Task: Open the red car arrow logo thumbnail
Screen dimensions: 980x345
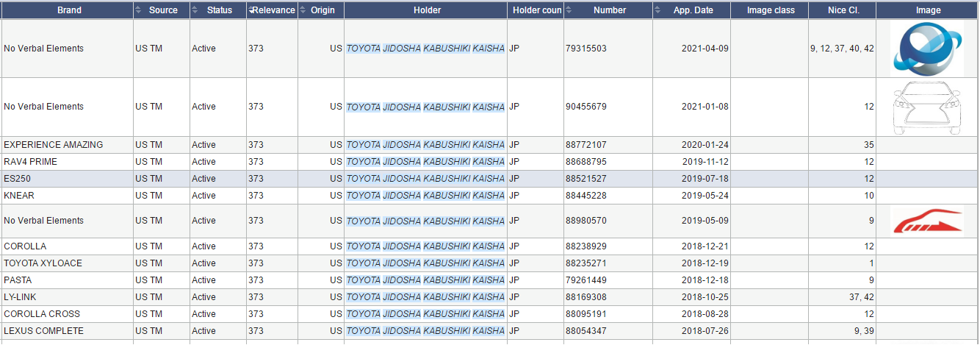Action: click(927, 221)
